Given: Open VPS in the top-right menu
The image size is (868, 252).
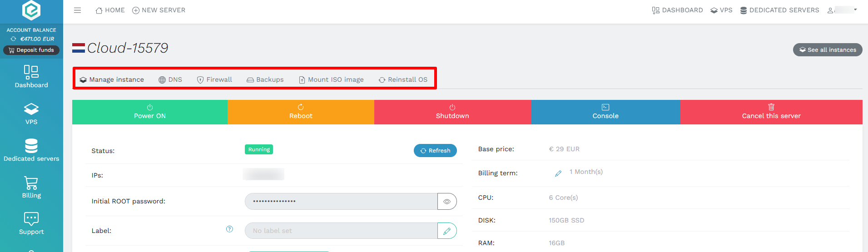Looking at the screenshot, I should [721, 10].
